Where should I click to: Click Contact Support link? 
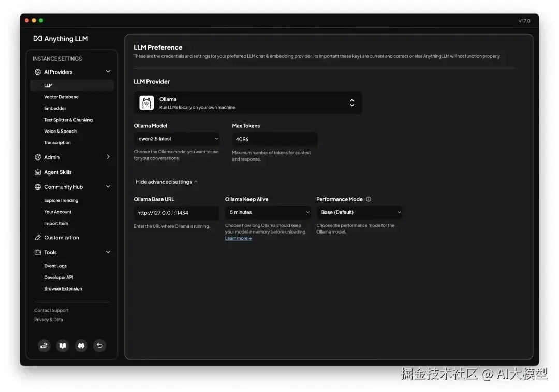coord(51,310)
